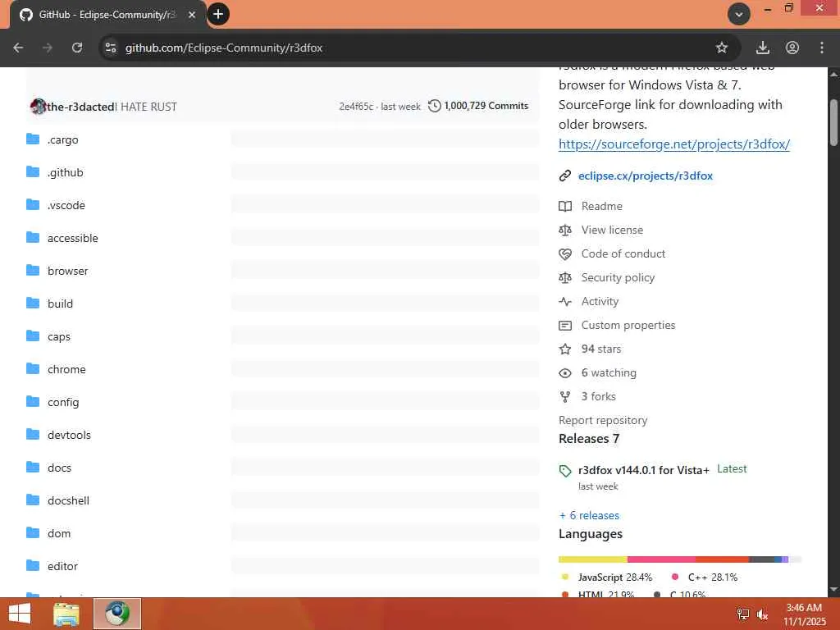
Task: Open commit hash 2e4f65c
Action: (356, 106)
